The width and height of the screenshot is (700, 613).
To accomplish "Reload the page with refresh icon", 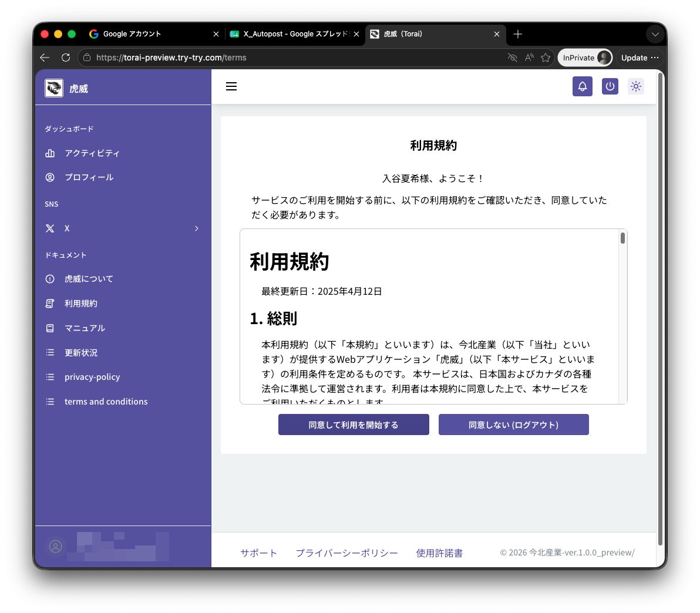I will click(x=66, y=58).
